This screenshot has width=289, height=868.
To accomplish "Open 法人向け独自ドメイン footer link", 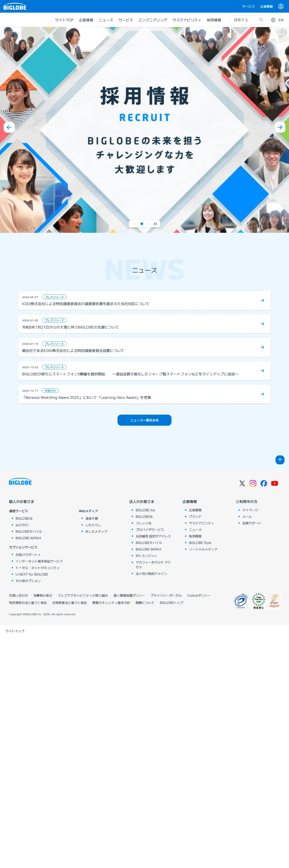I will point(151,573).
